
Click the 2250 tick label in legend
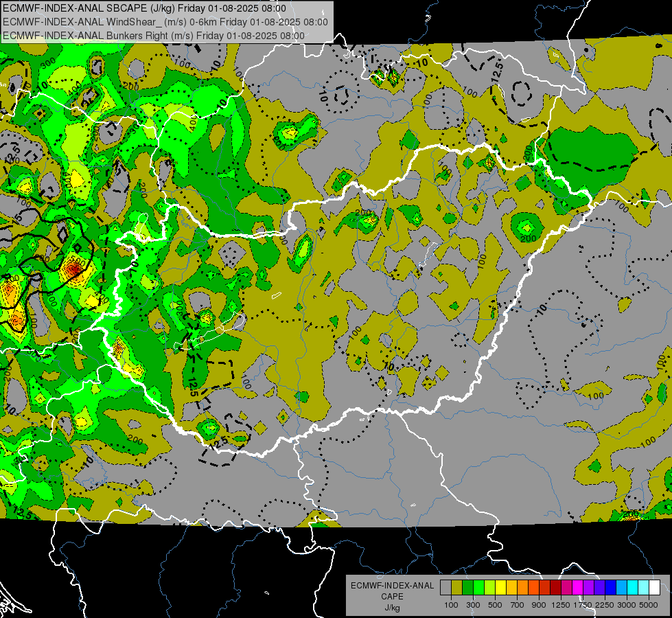click(605, 606)
